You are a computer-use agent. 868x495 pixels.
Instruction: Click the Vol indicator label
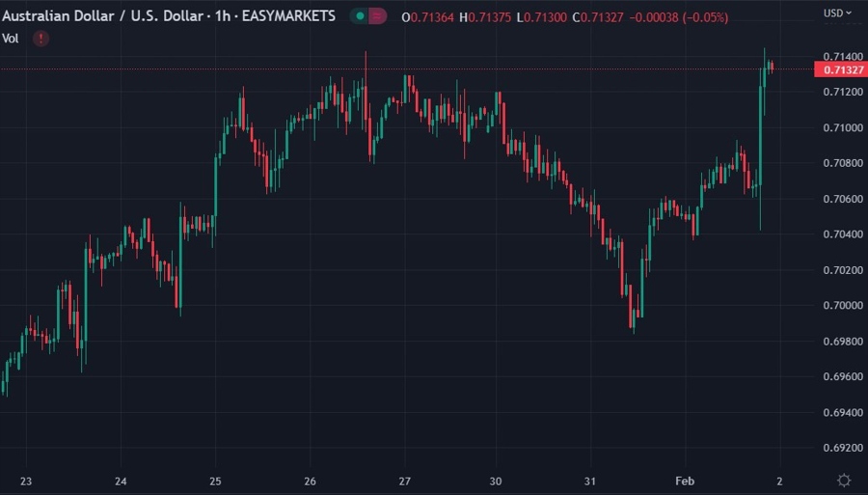point(10,39)
